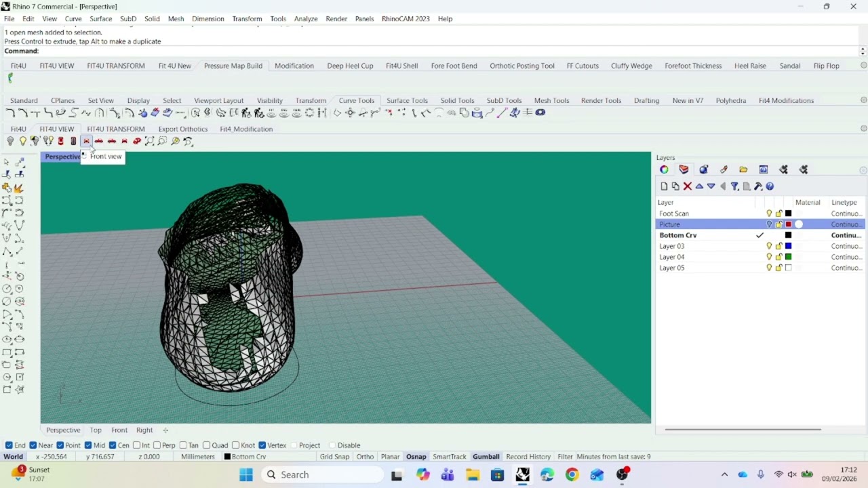Open the color wheel Properties tab icon
This screenshot has width=868, height=488.
(x=664, y=169)
